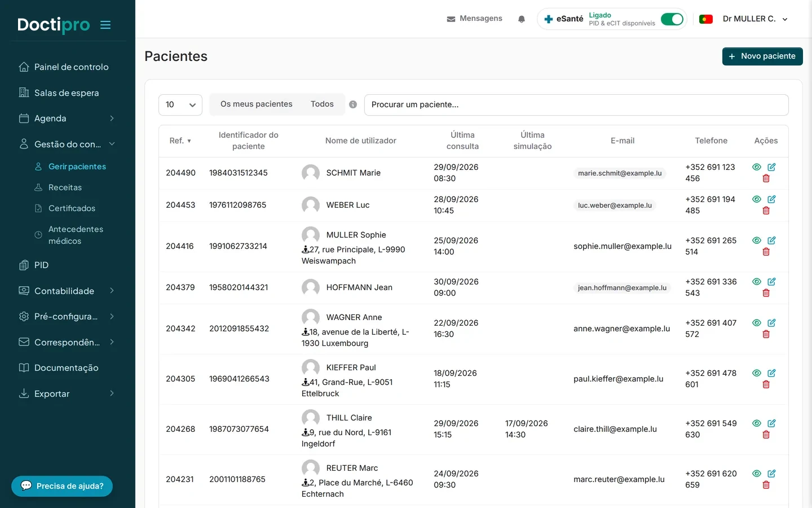Open the notifications bell
The height and width of the screenshot is (508, 812).
522,19
